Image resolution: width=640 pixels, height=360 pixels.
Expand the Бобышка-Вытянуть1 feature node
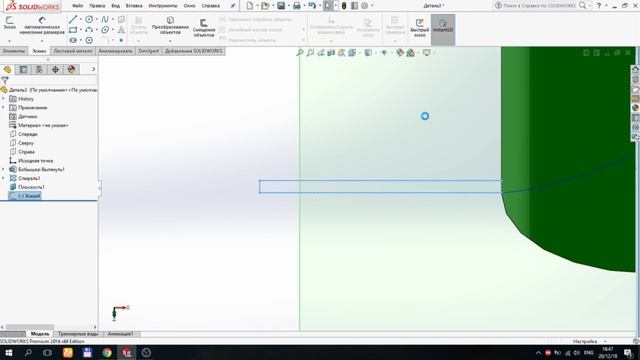(x=3, y=169)
